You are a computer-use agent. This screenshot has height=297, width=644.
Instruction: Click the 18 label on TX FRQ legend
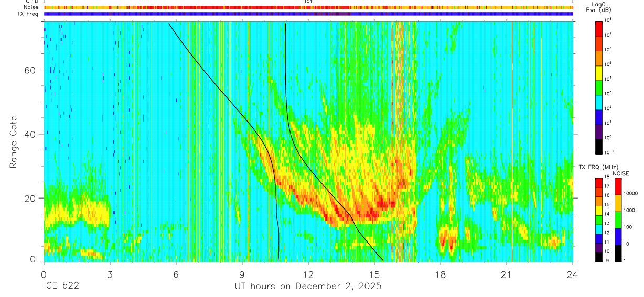606,178
